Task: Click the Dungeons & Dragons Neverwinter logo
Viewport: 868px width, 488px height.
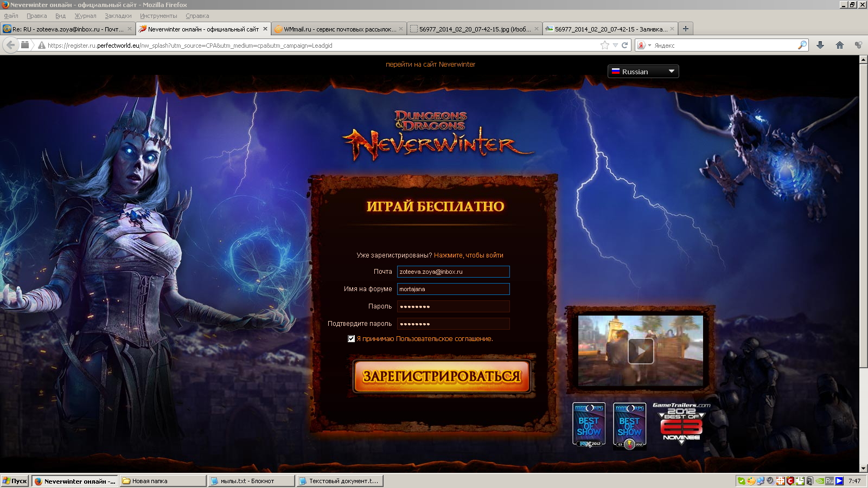Action: click(437, 136)
